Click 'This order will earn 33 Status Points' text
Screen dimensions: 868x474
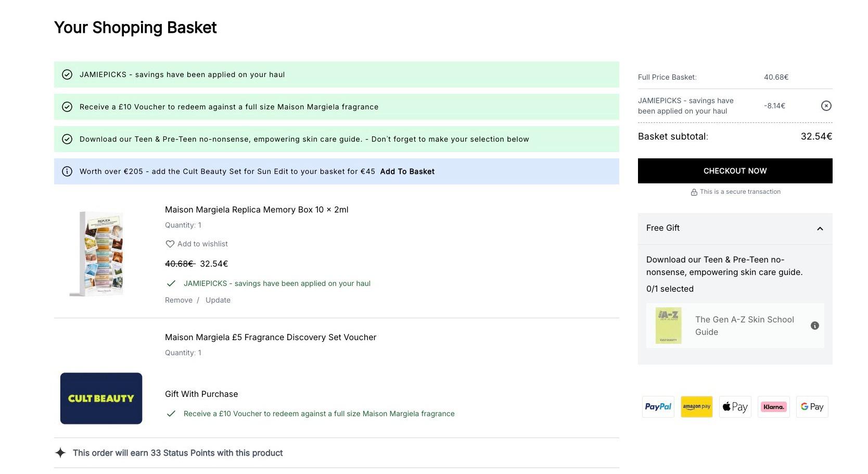(177, 453)
